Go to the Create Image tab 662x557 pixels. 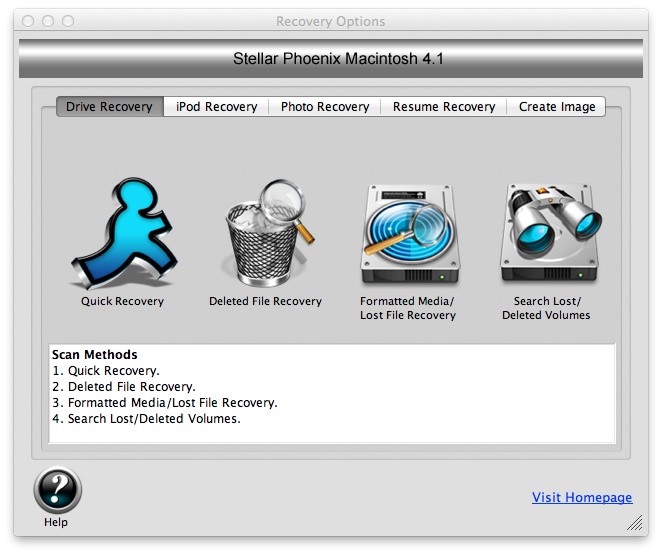click(556, 107)
